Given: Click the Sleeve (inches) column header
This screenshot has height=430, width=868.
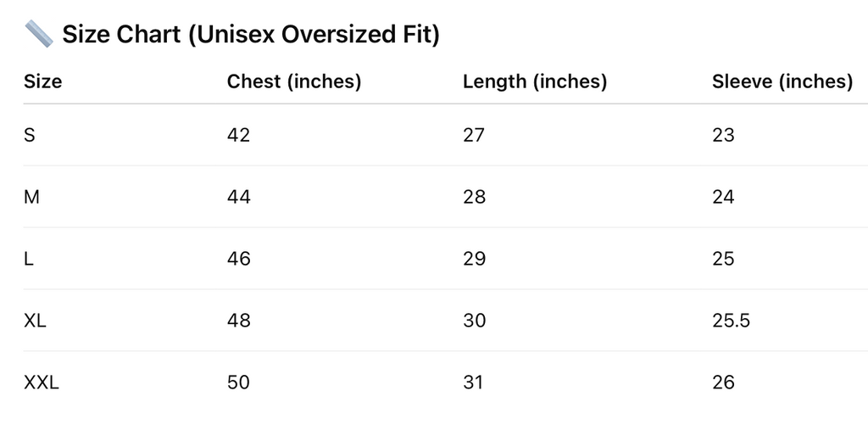Looking at the screenshot, I should (x=782, y=81).
